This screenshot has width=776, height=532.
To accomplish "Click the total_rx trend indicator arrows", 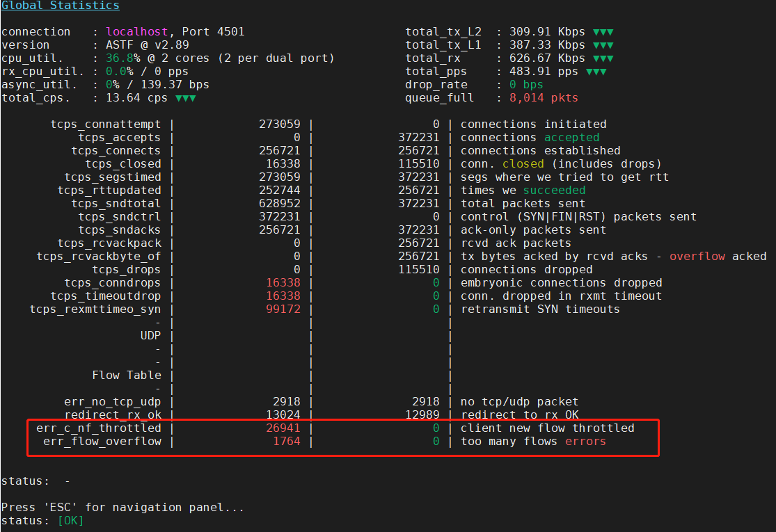I will pyautogui.click(x=603, y=58).
